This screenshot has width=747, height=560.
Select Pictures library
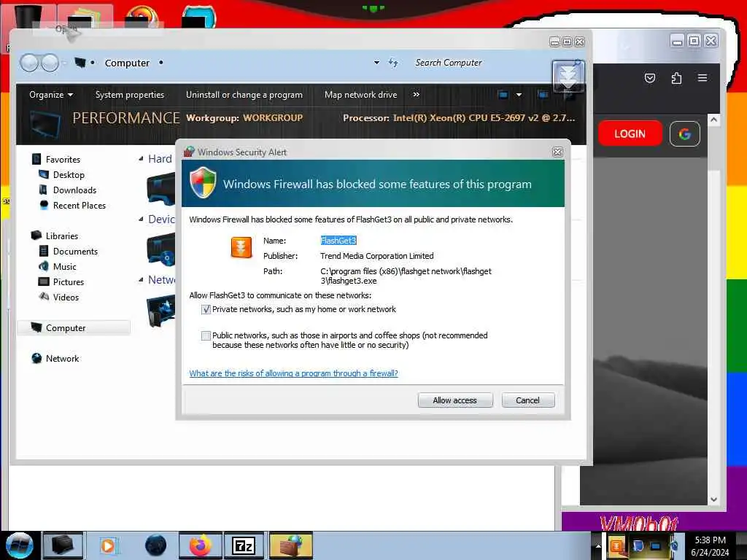pyautogui.click(x=69, y=282)
